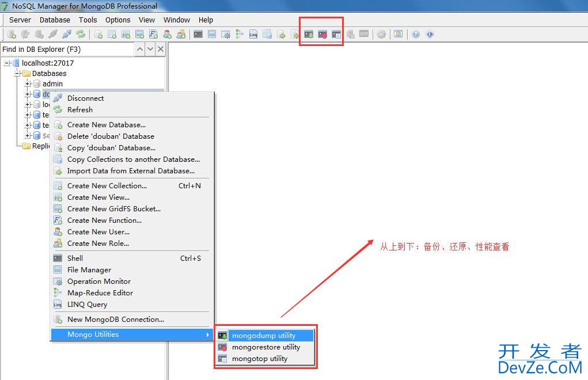Open options via the gear toolbar icon
The image size is (588, 380).
(x=381, y=35)
